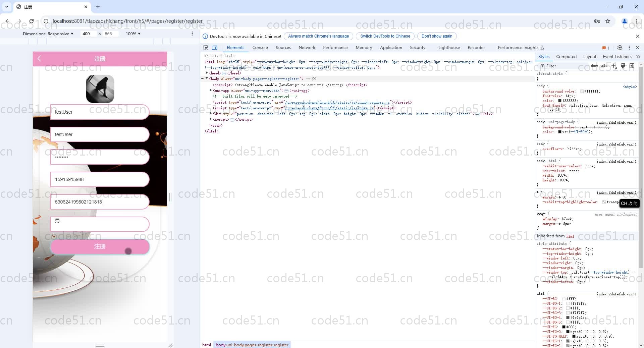644x348 pixels.
Task: Switch to the Console tab
Action: pos(260,48)
